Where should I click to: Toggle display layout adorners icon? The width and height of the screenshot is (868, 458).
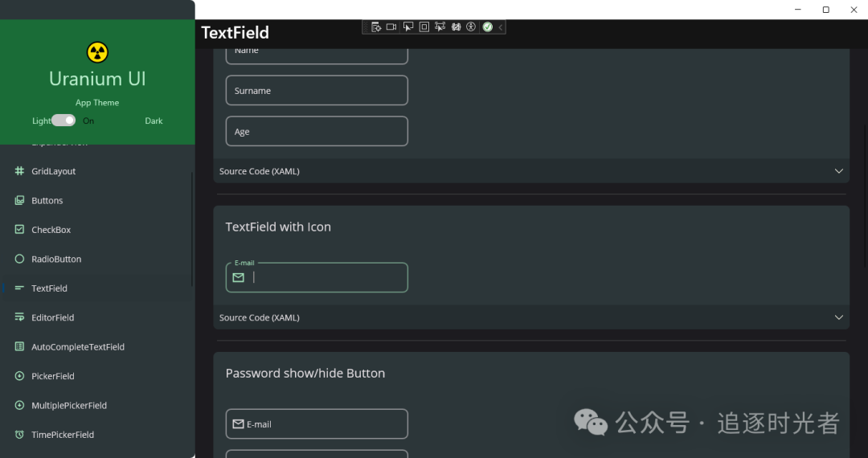[424, 27]
